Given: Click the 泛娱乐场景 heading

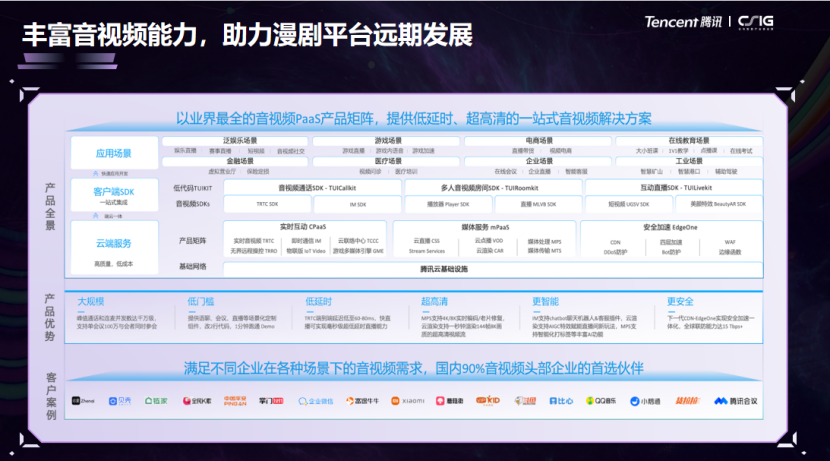Looking at the screenshot, I should coord(240,141).
